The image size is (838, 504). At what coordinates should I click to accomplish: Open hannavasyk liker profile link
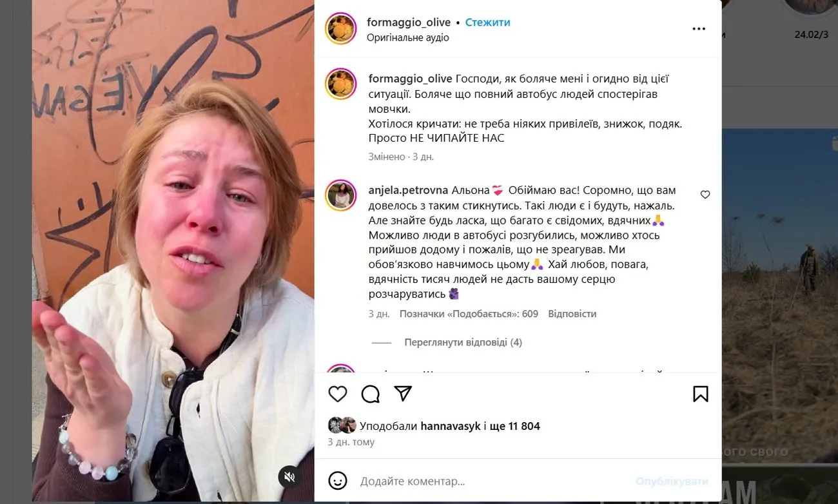(x=451, y=426)
